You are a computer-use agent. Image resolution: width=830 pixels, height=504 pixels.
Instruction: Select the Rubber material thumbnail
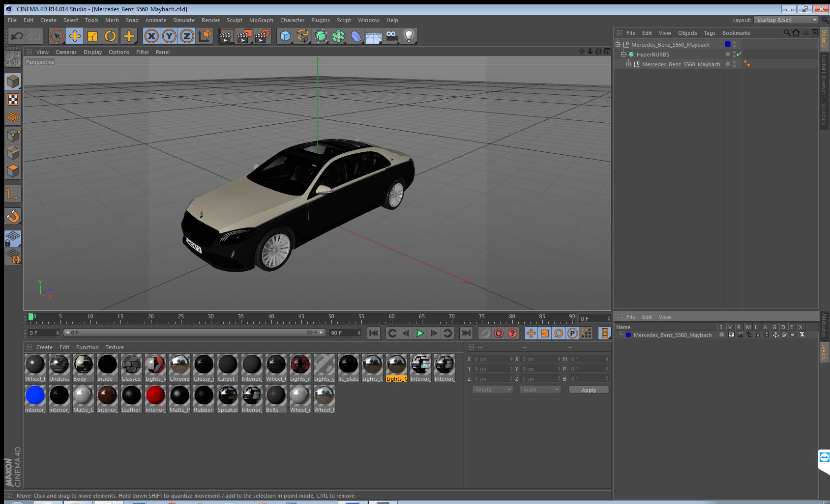(204, 395)
